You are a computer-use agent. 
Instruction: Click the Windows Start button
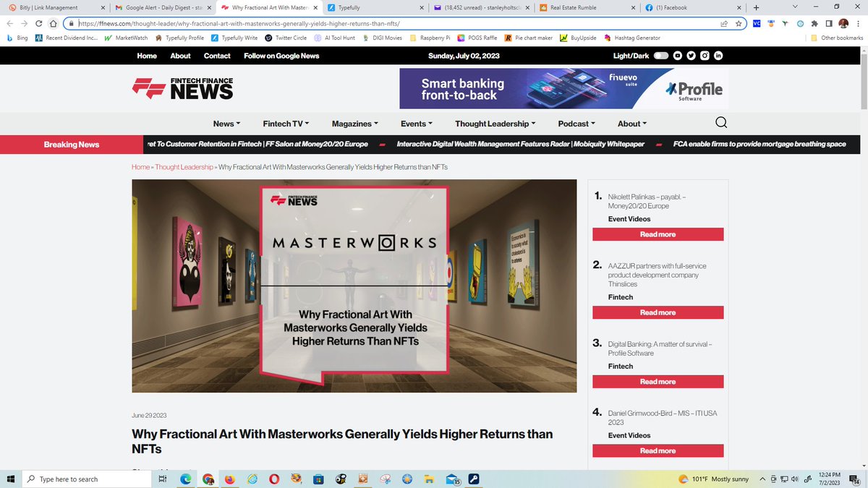coord(10,479)
